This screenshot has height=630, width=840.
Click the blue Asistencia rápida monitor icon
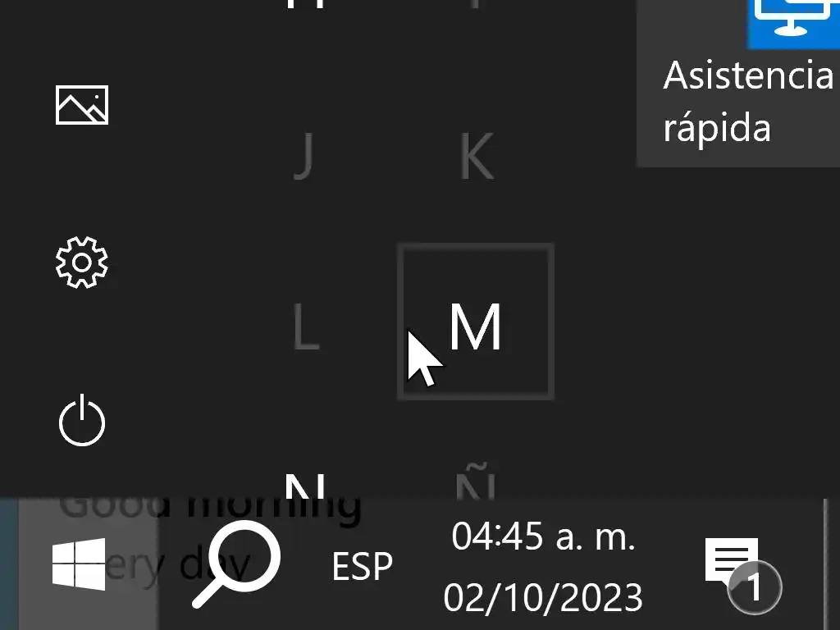point(793,21)
